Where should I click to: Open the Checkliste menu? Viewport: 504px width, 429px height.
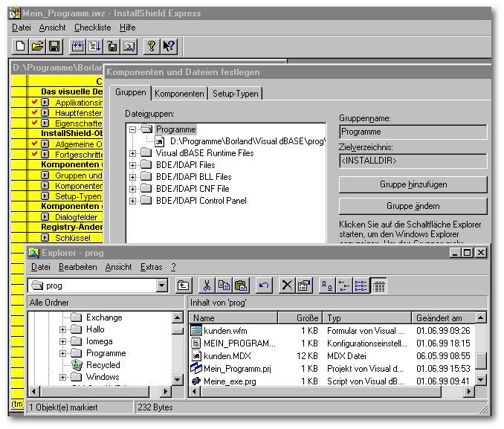pos(92,28)
